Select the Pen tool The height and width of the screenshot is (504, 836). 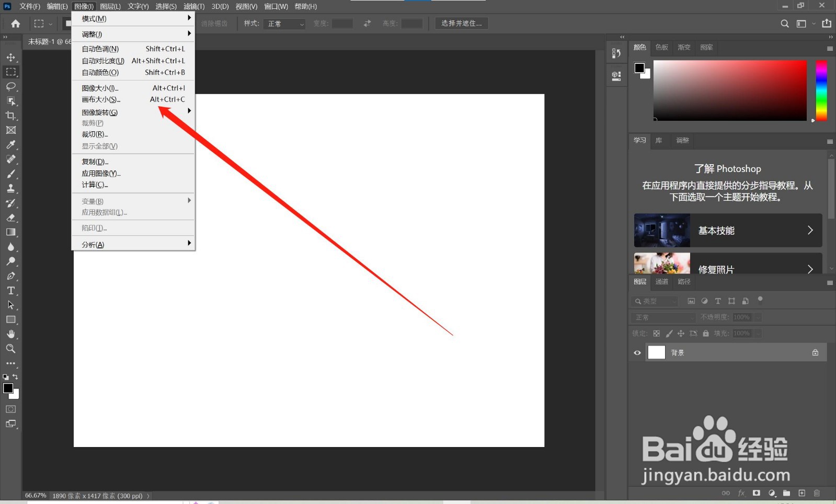(10, 276)
